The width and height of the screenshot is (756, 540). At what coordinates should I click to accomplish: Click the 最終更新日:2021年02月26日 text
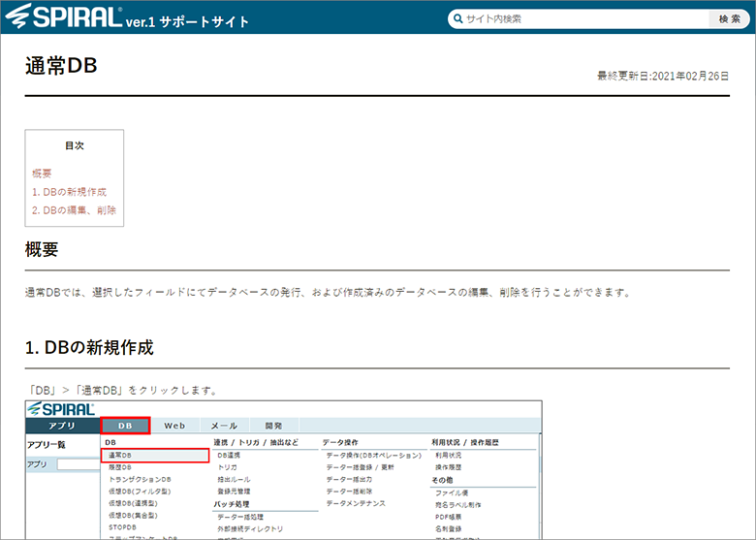[663, 77]
